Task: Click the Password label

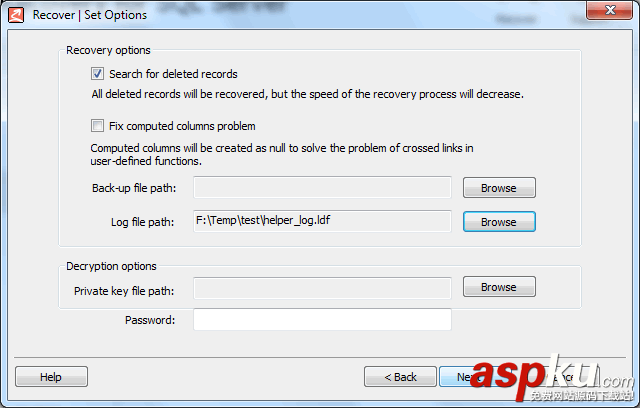Action: 150,320
